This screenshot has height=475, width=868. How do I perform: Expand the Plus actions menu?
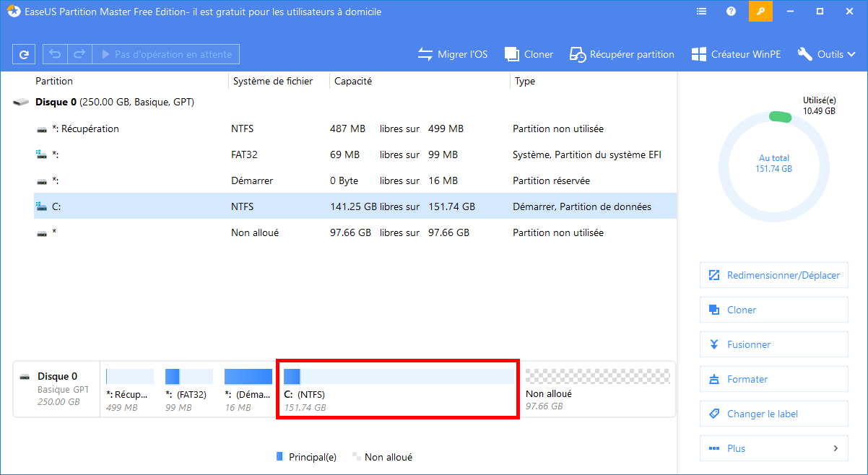point(774,448)
